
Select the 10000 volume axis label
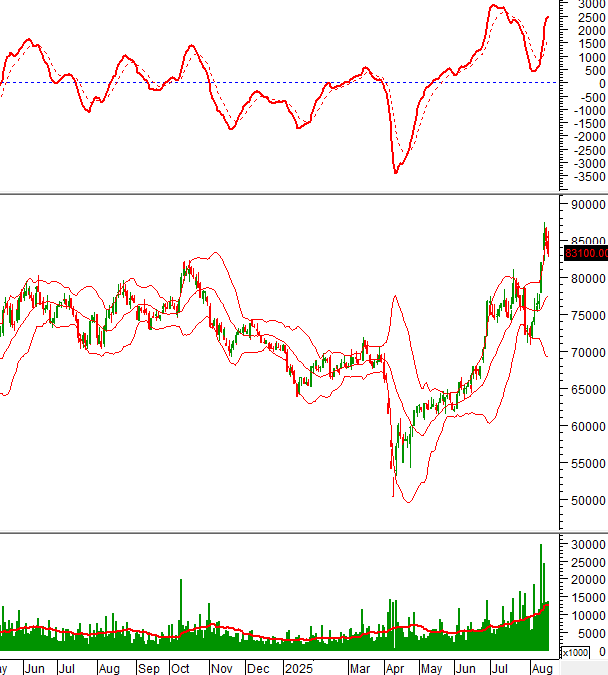coord(589,616)
